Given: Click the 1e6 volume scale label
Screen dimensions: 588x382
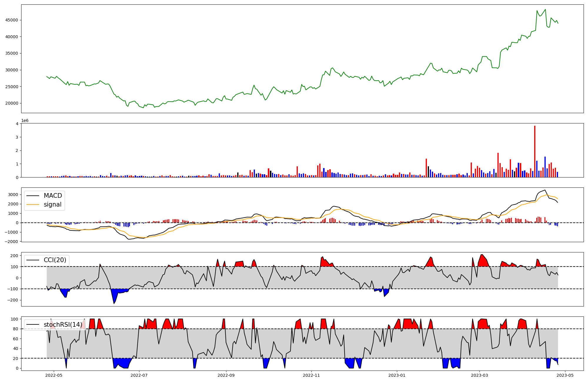Looking at the screenshot, I should (25, 121).
